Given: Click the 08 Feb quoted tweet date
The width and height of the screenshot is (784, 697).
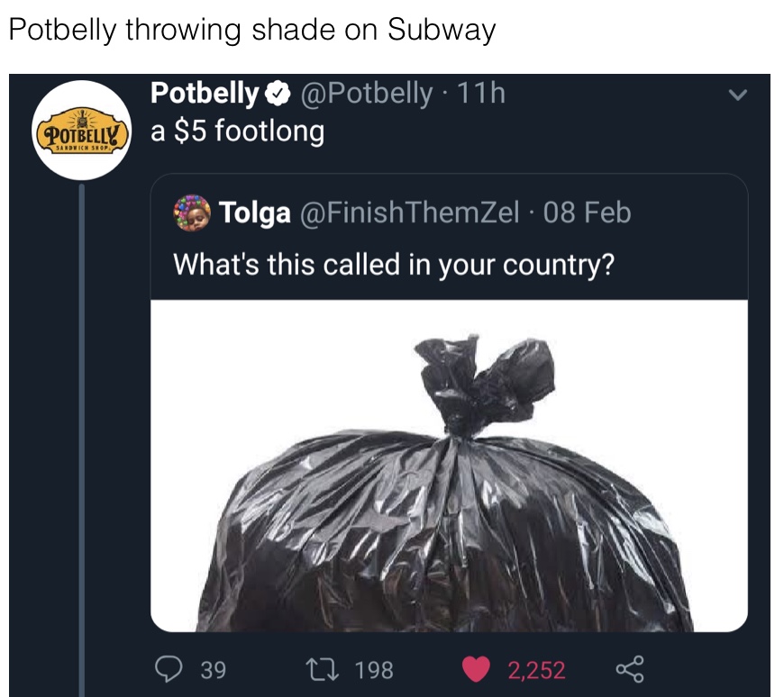Looking at the screenshot, I should pyautogui.click(x=587, y=213).
